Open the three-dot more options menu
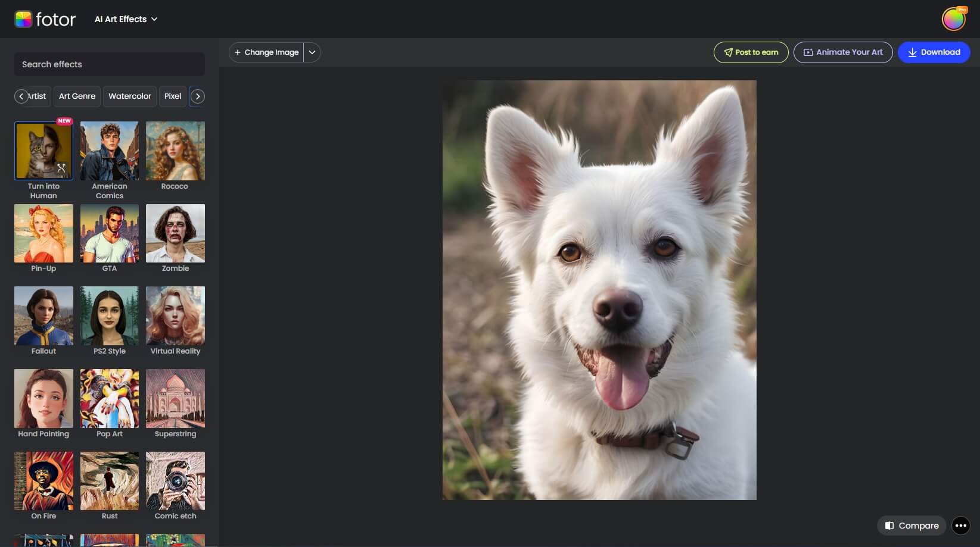 (960, 526)
